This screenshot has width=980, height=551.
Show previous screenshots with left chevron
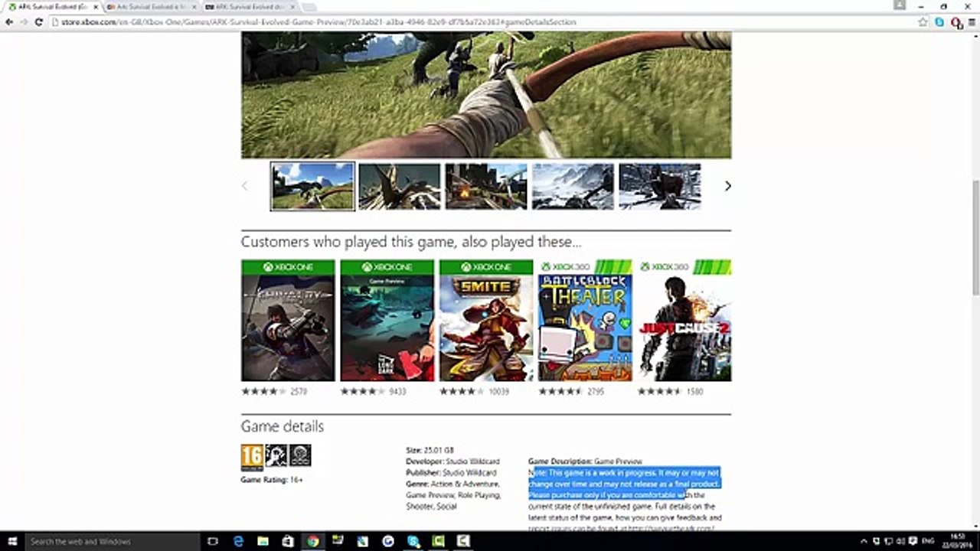pyautogui.click(x=245, y=186)
